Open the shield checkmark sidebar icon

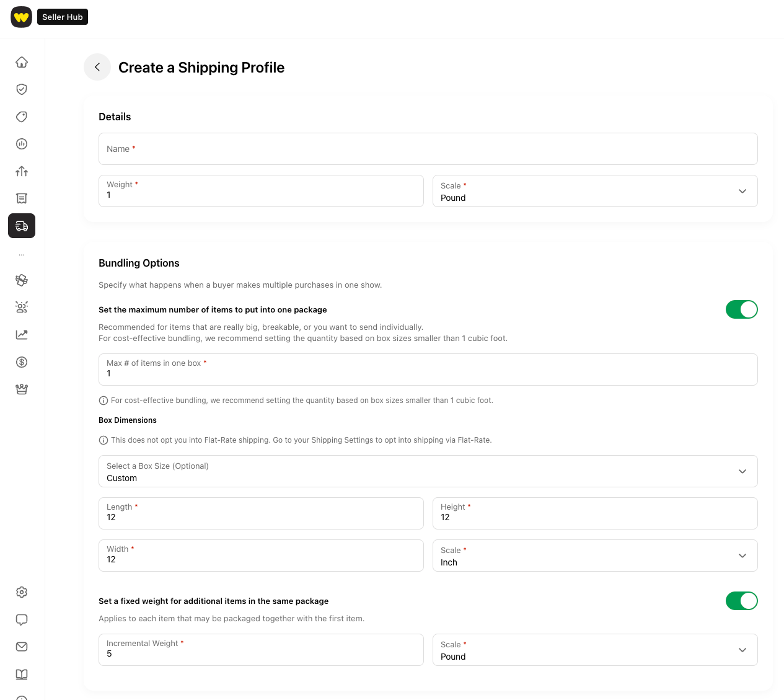click(x=22, y=89)
